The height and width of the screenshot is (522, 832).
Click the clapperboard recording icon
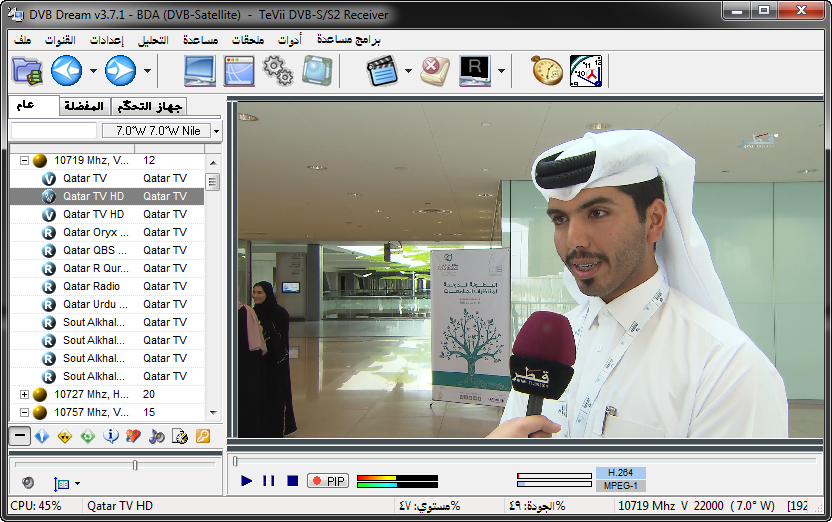tap(382, 71)
